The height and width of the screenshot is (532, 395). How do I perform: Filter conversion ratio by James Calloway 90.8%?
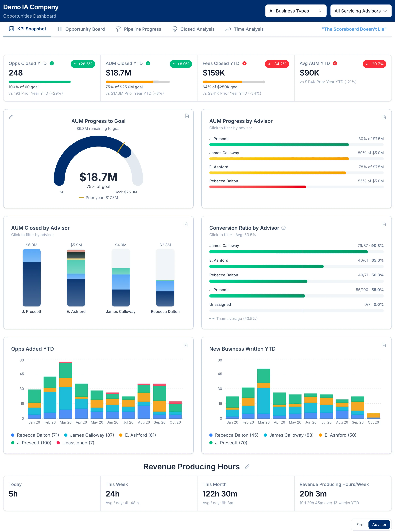click(x=296, y=248)
